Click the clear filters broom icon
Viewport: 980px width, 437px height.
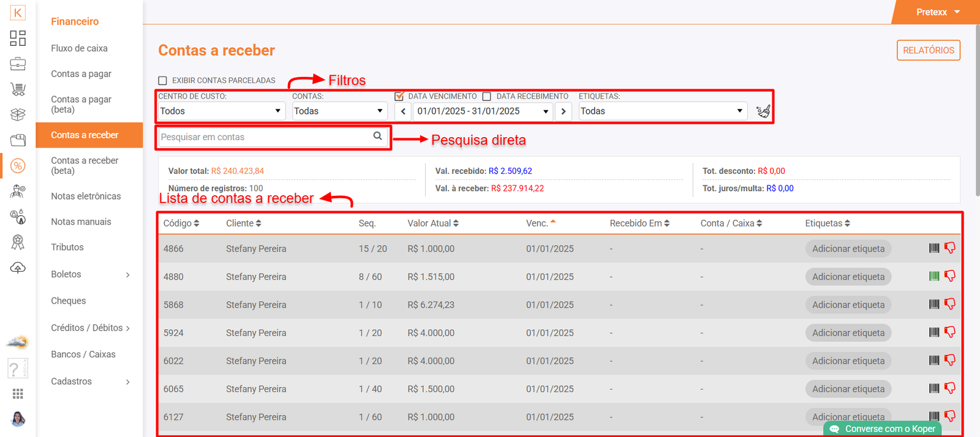(x=763, y=111)
